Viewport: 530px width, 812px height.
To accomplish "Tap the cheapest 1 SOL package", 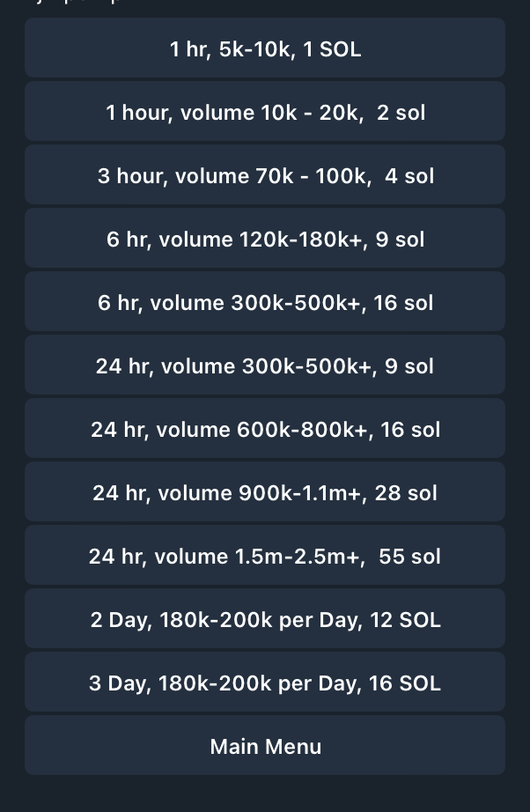I will click(265, 49).
